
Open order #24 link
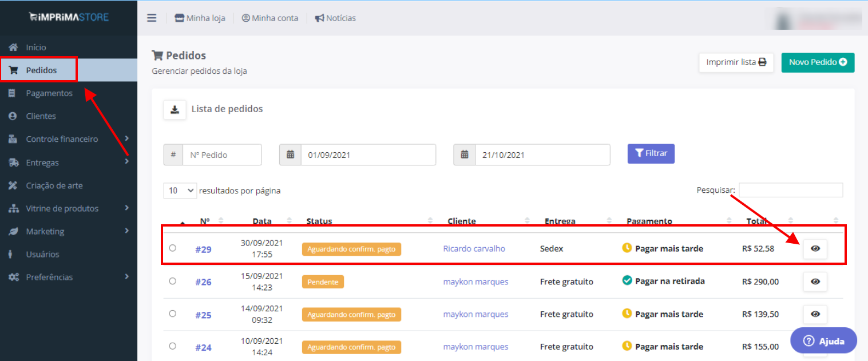pyautogui.click(x=203, y=347)
